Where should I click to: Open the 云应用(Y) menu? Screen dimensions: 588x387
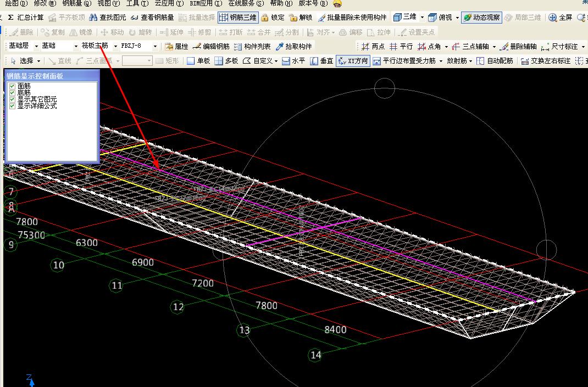[x=169, y=3]
